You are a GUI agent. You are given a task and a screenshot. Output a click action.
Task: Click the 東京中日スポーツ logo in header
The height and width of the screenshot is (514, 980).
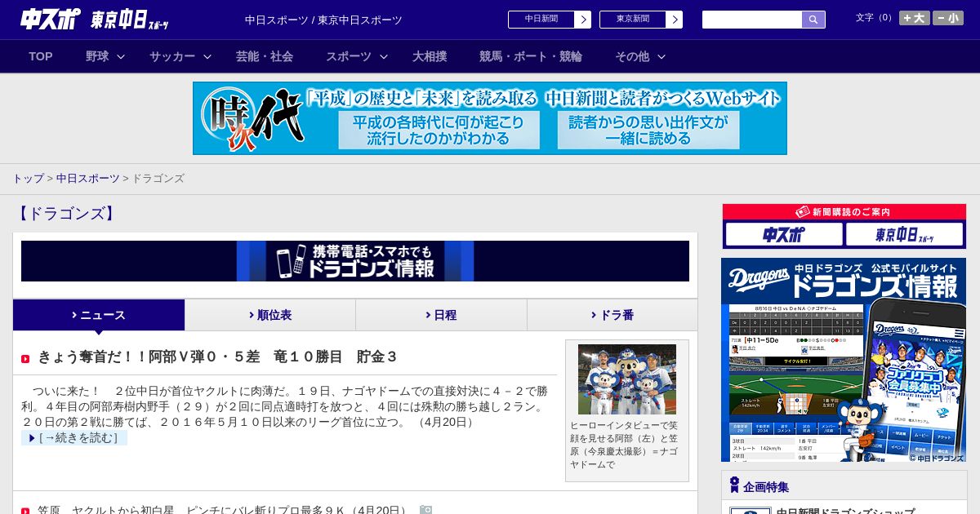pos(130,20)
